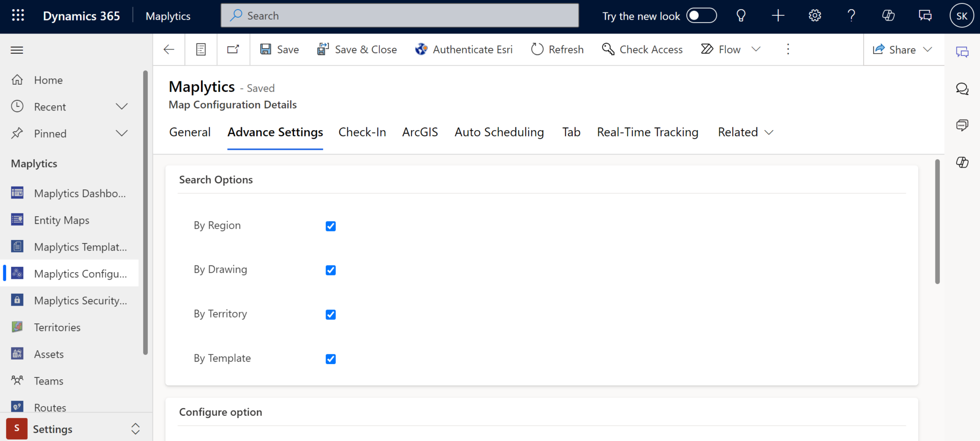Open the Maplytics Dashboards sidebar icon
This screenshot has height=441, width=980.
coord(17,193)
